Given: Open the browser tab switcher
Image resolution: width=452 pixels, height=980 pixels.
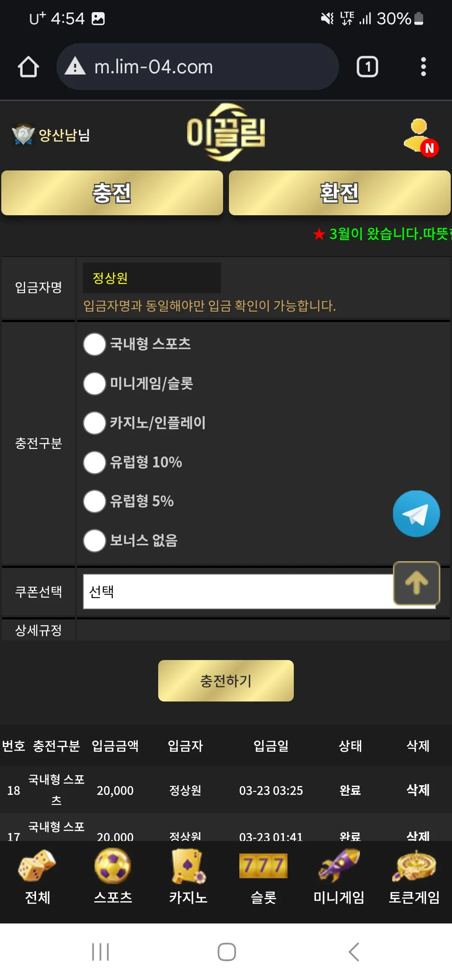Looking at the screenshot, I should pos(367,67).
